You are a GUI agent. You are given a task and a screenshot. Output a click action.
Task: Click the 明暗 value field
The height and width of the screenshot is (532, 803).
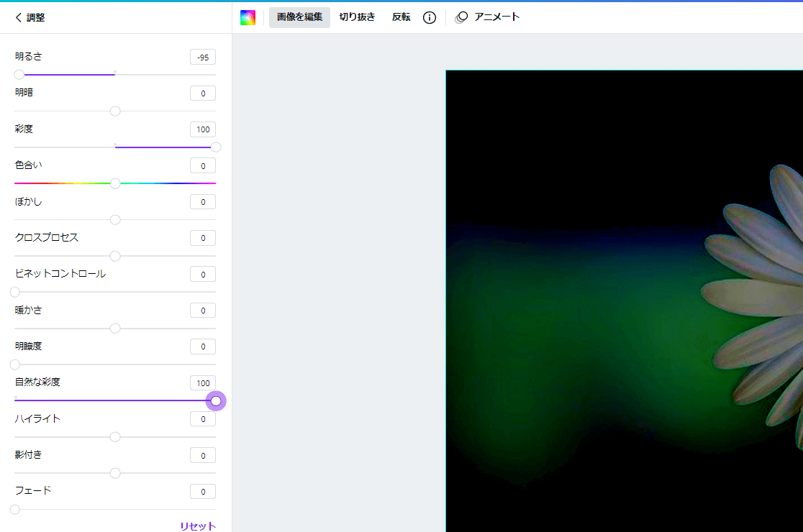click(202, 93)
